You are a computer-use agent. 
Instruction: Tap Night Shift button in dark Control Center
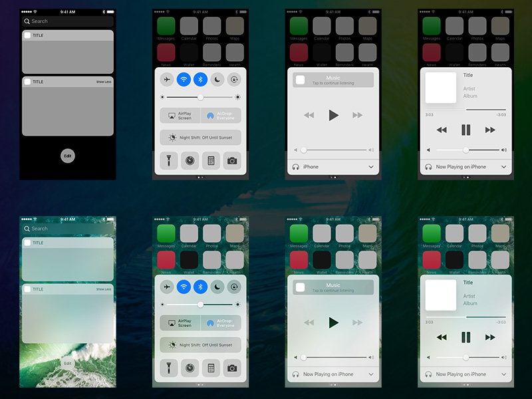(x=201, y=138)
